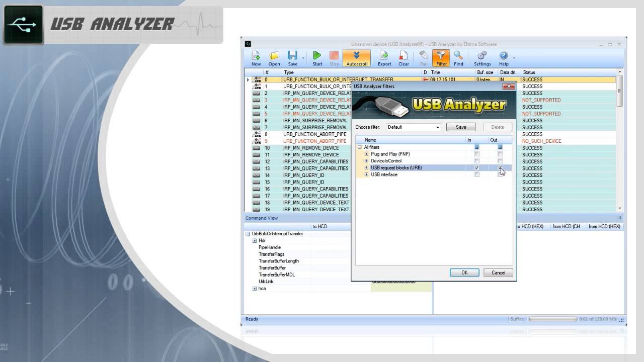This screenshot has height=362, width=644.
Task: Expand the Hdr node in Command View
Action: pos(255,241)
